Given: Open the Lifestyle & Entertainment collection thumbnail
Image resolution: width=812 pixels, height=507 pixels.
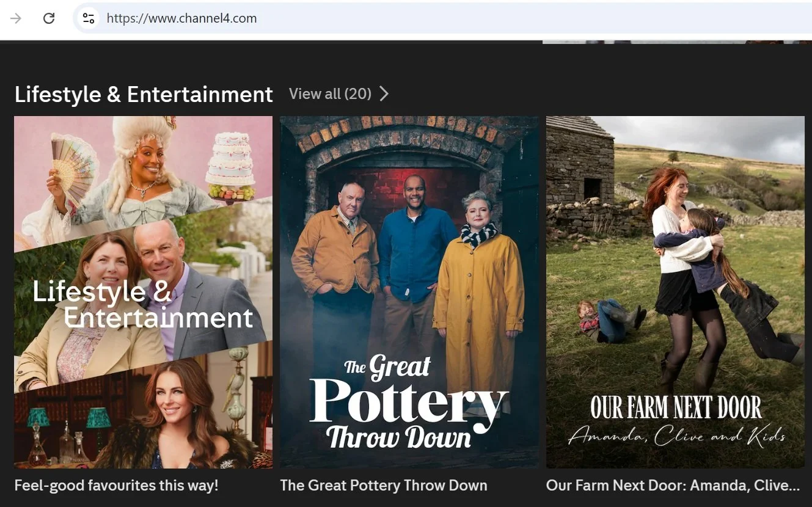Looking at the screenshot, I should [144, 292].
